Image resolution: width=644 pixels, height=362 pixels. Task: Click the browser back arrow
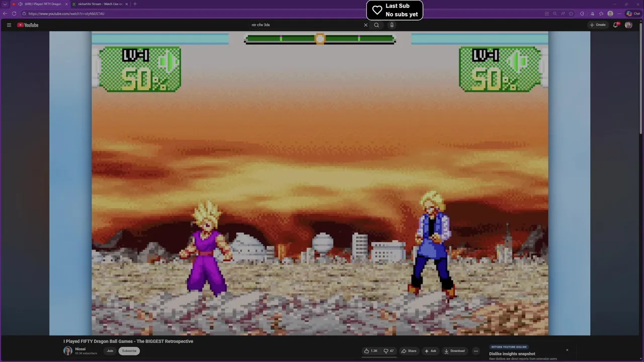(5, 14)
